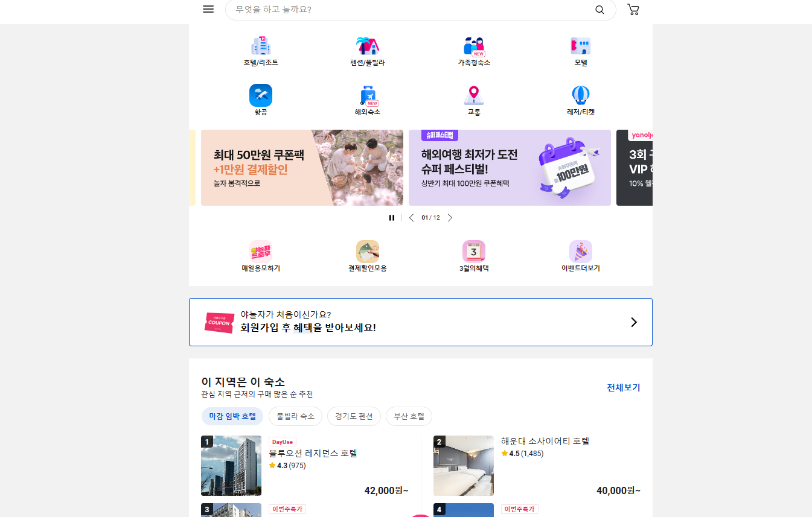Image resolution: width=812 pixels, height=517 pixels.
Task: Click the 레저/티켓 leisure tickets icon
Action: pos(580,99)
